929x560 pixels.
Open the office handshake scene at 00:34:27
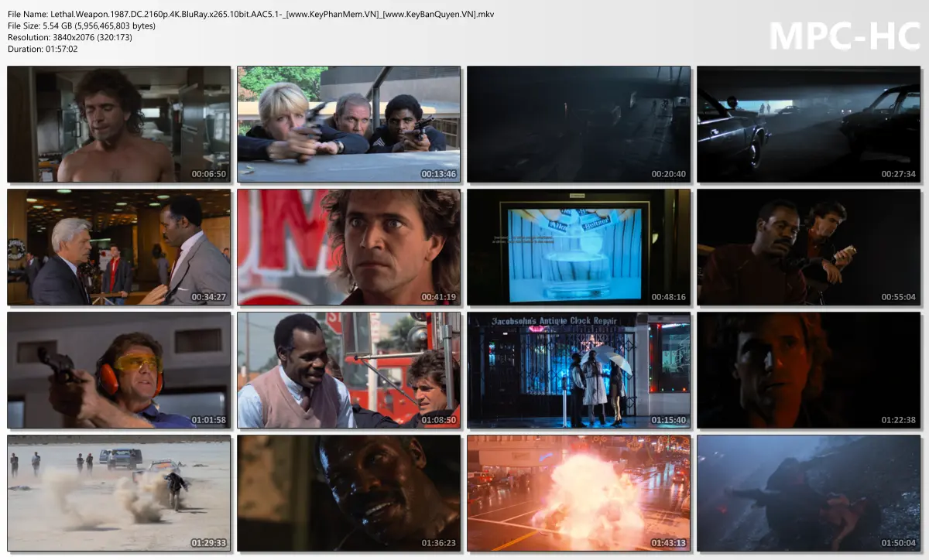click(118, 247)
